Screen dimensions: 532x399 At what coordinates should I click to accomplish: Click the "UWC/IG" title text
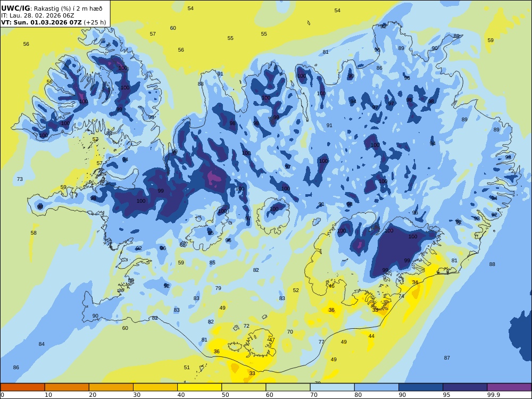click(x=15, y=9)
